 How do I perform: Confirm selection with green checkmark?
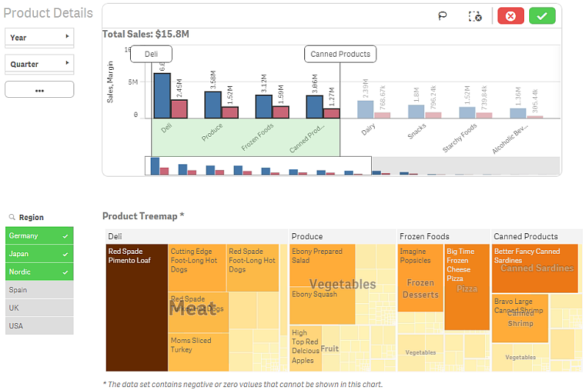pyautogui.click(x=542, y=16)
